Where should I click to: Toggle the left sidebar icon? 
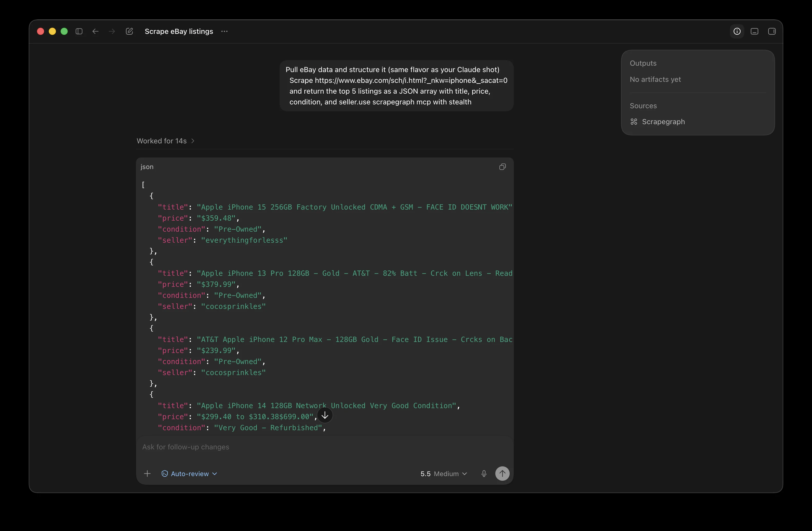click(x=79, y=31)
